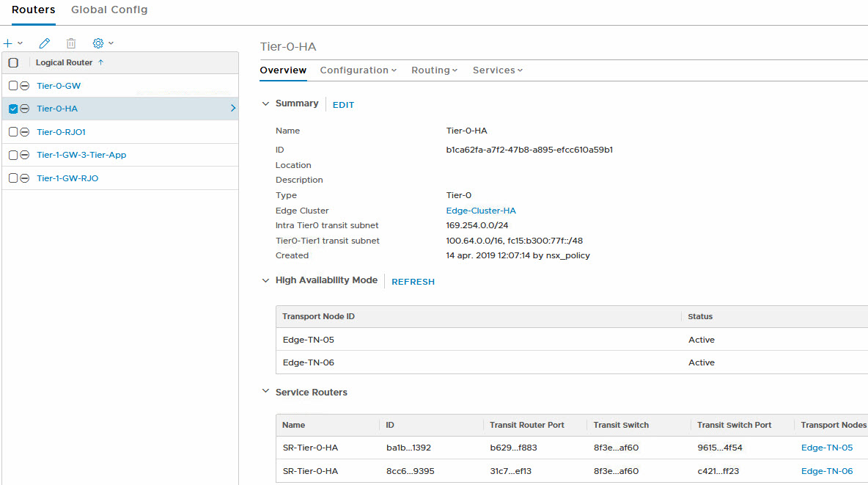868x485 pixels.
Task: Open the gear actions menu
Action: coord(98,44)
